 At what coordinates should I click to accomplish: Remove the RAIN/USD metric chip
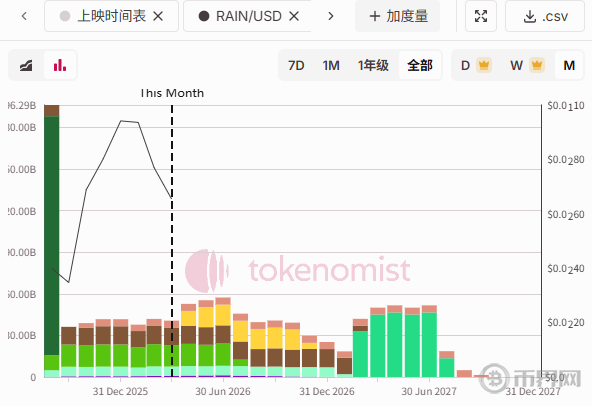click(294, 16)
